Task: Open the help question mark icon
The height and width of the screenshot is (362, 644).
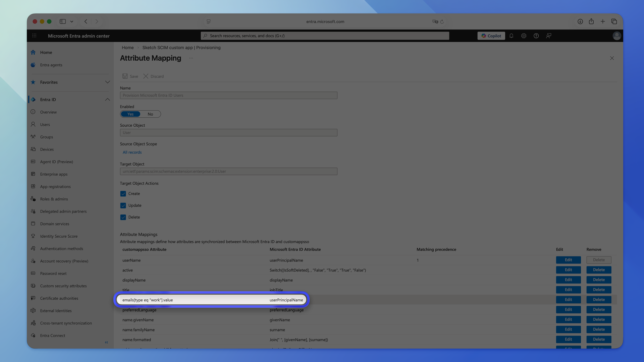Action: click(536, 36)
